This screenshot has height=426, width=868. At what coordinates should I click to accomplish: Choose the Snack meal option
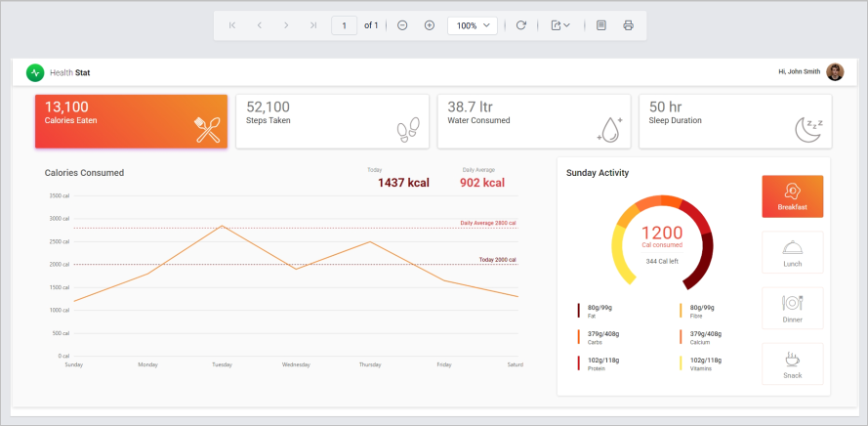(792, 363)
